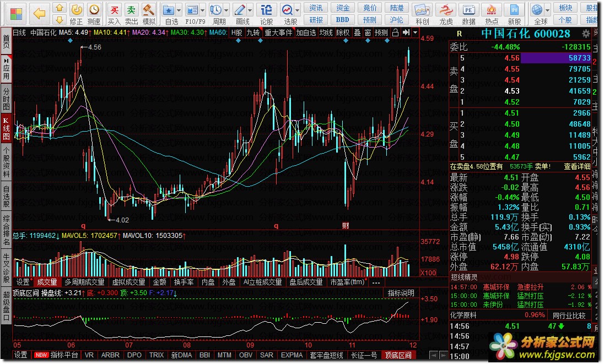Expand the 选股 dropdown arrow
Viewport: 604px width, 364px height.
(x=298, y=10)
